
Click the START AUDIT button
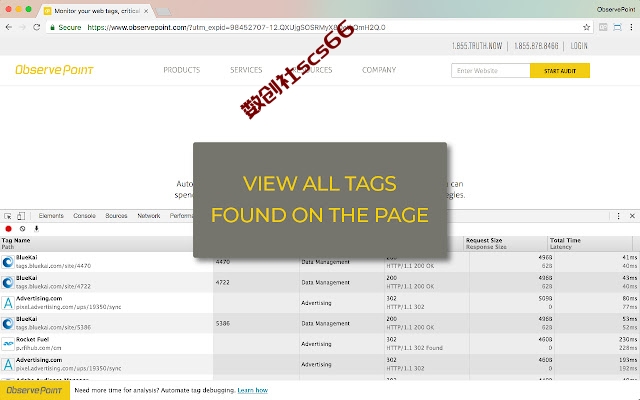[560, 71]
